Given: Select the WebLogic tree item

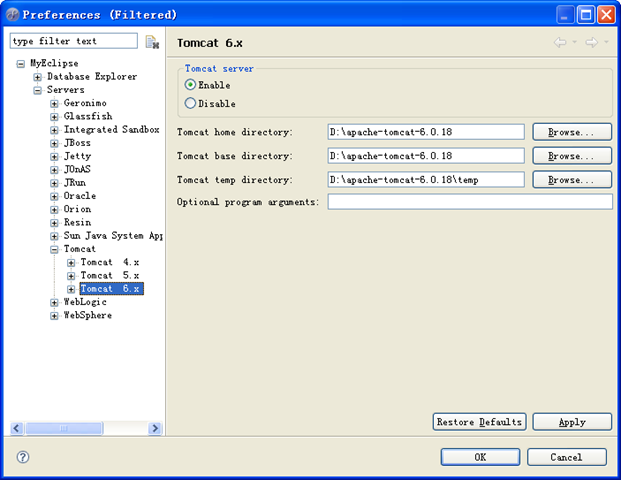Looking at the screenshot, I should pyautogui.click(x=85, y=302).
